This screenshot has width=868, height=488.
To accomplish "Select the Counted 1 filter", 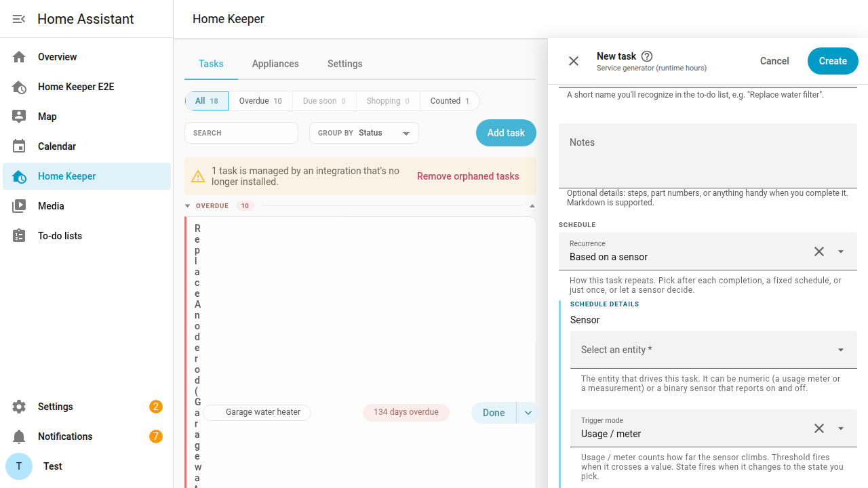I will click(450, 101).
